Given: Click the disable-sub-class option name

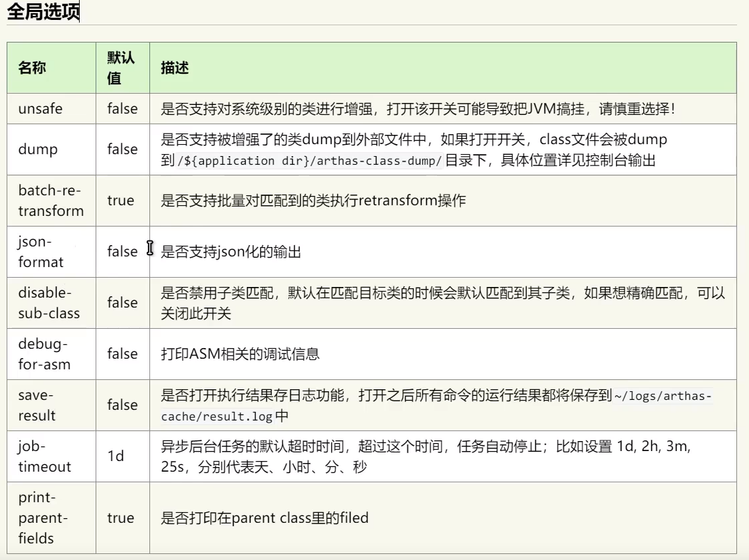Looking at the screenshot, I should coord(48,303).
